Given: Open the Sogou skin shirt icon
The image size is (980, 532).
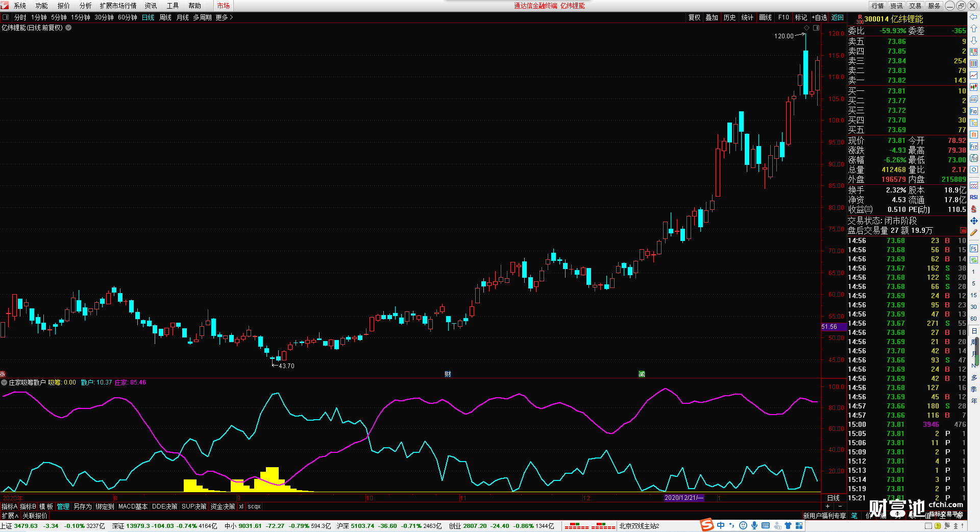Looking at the screenshot, I should point(788,525).
